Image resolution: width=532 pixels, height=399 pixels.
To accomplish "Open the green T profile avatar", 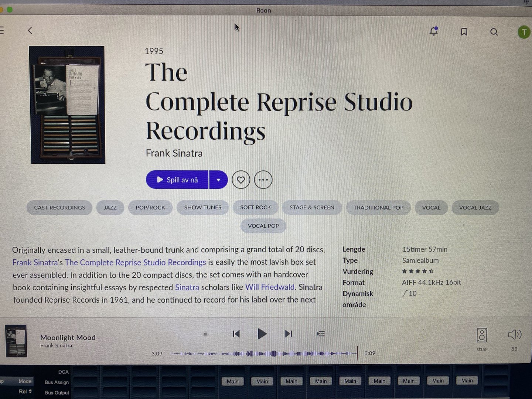I will (524, 32).
